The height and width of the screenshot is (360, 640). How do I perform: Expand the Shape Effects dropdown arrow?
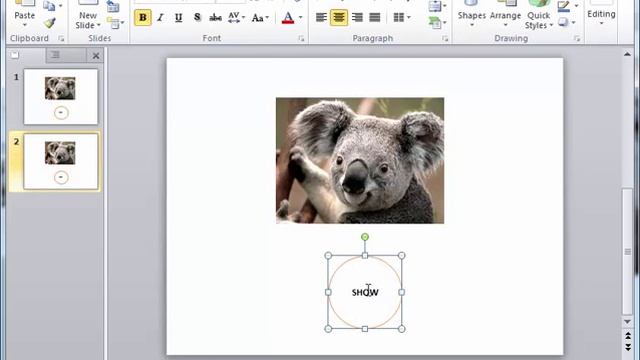(x=573, y=22)
